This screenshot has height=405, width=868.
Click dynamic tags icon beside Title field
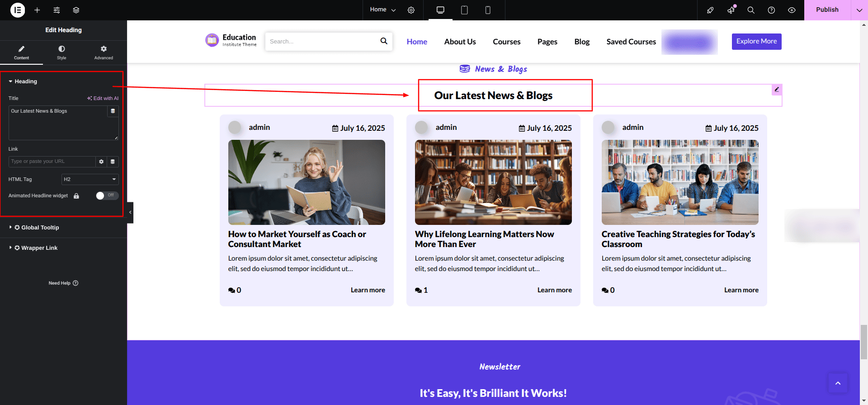113,111
